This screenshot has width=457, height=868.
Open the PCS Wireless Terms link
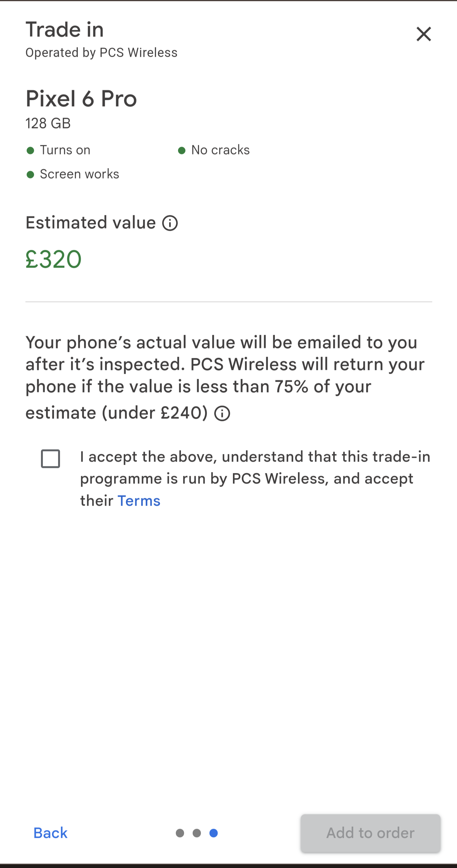point(139,501)
